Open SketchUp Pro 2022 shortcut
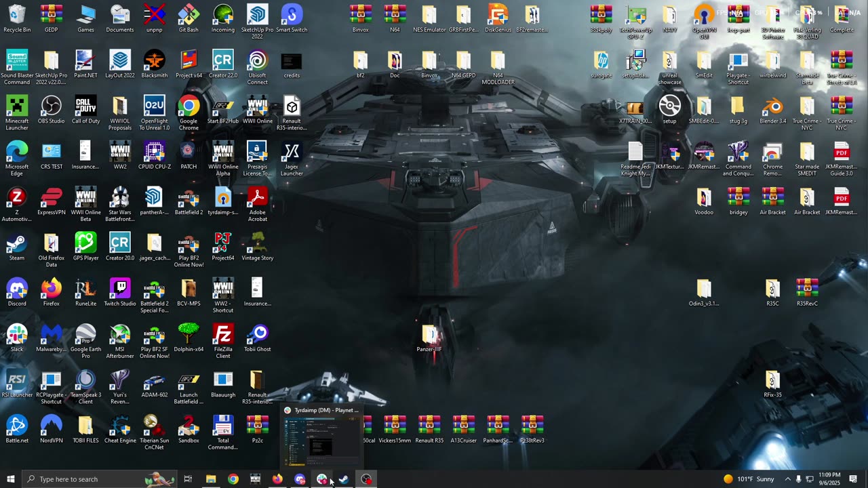Screen dimensions: 868x488 click(x=257, y=22)
